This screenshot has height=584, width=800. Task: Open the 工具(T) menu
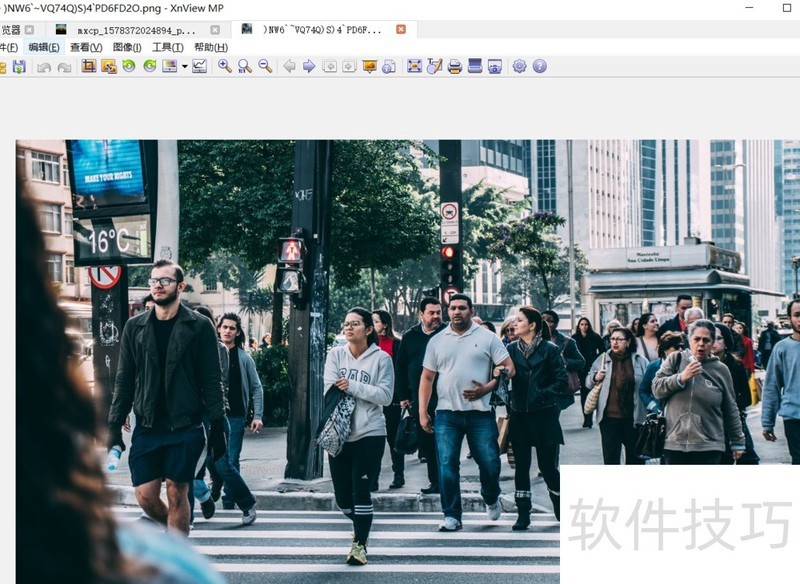(168, 47)
